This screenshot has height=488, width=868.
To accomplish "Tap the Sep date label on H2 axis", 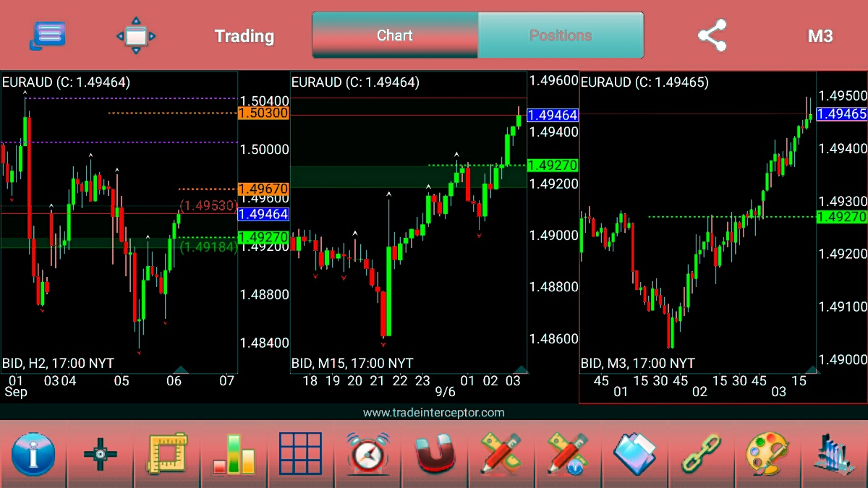I will pos(16,392).
